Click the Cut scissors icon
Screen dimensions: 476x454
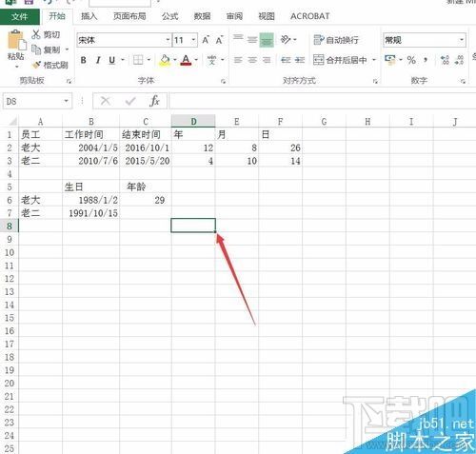(x=36, y=34)
